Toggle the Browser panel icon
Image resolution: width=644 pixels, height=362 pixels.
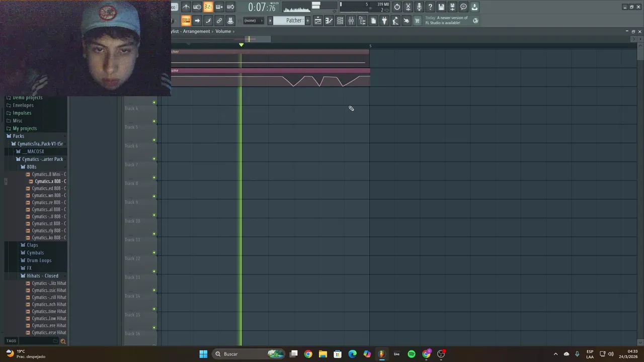(362, 21)
